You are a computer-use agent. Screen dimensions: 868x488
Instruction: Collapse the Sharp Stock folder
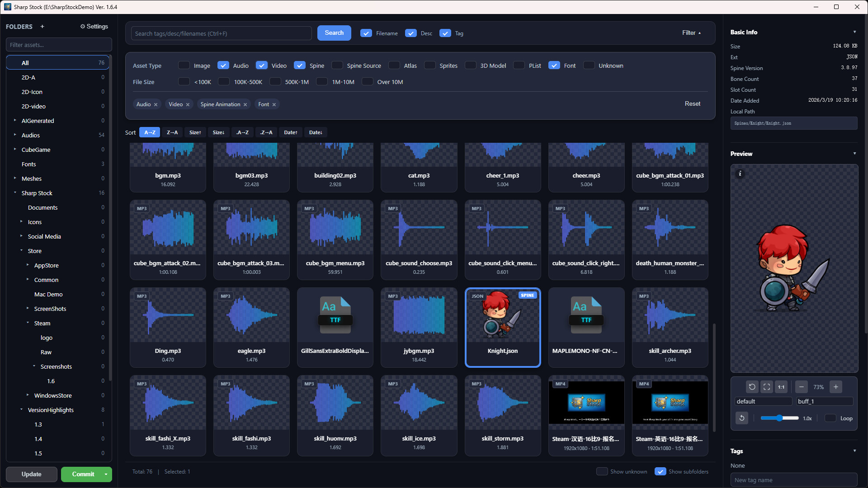pyautogui.click(x=15, y=193)
